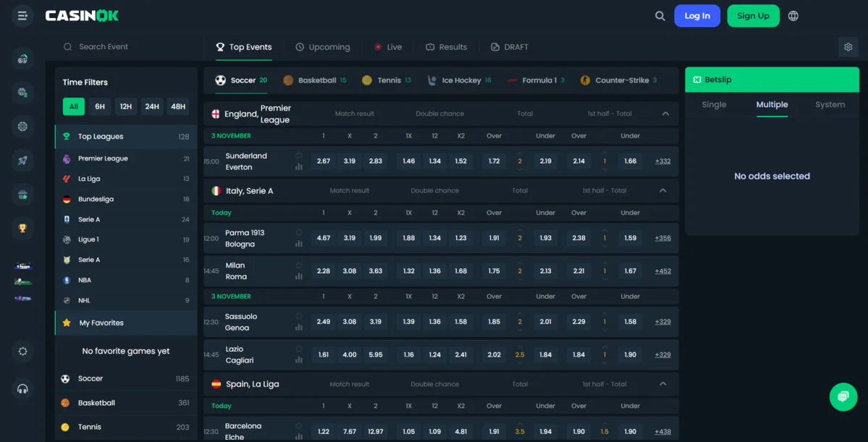Select the Single betslip tab
868x442 pixels.
click(714, 105)
